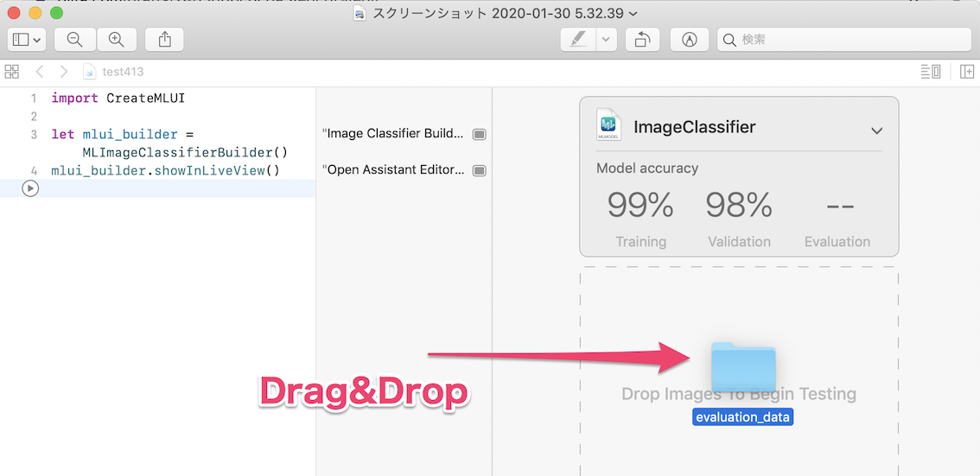Click the Model accuracy heading

[647, 168]
